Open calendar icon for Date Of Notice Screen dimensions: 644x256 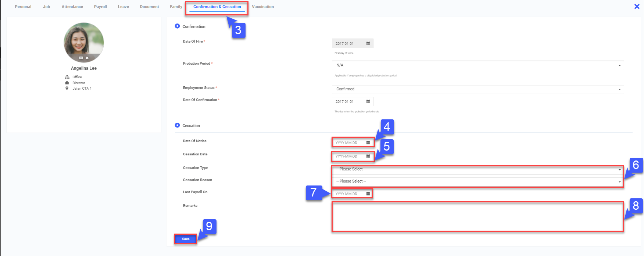click(368, 143)
